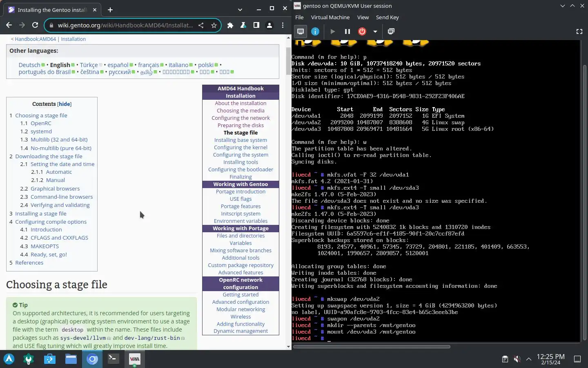Open Chrome profile avatar
This screenshot has width=588, height=368.
pos(269,25)
